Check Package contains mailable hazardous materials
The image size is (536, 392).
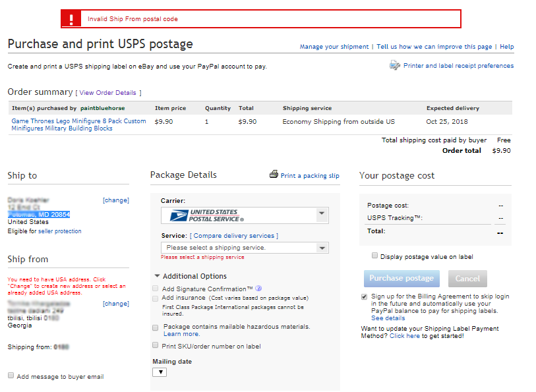pyautogui.click(x=155, y=328)
